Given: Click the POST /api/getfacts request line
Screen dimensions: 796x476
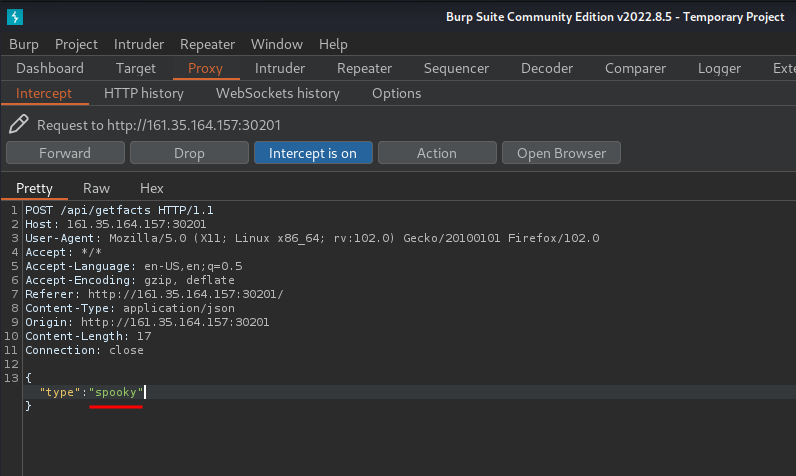Looking at the screenshot, I should coord(119,210).
